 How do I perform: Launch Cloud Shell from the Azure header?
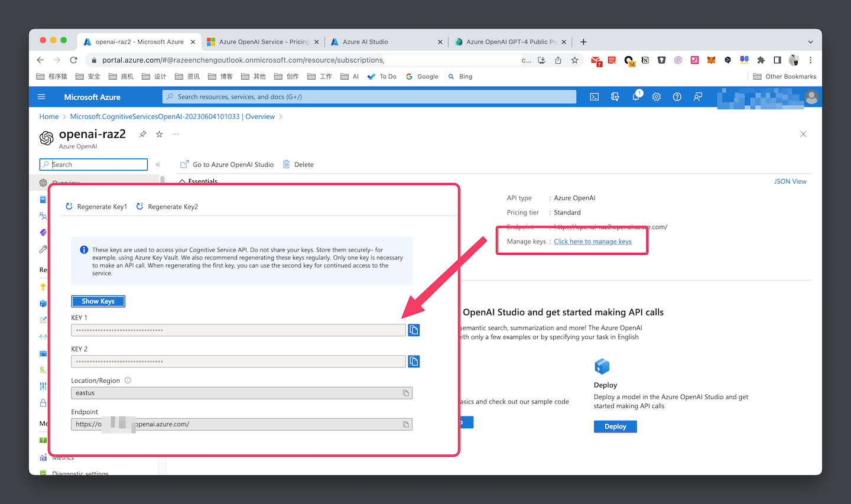[595, 97]
